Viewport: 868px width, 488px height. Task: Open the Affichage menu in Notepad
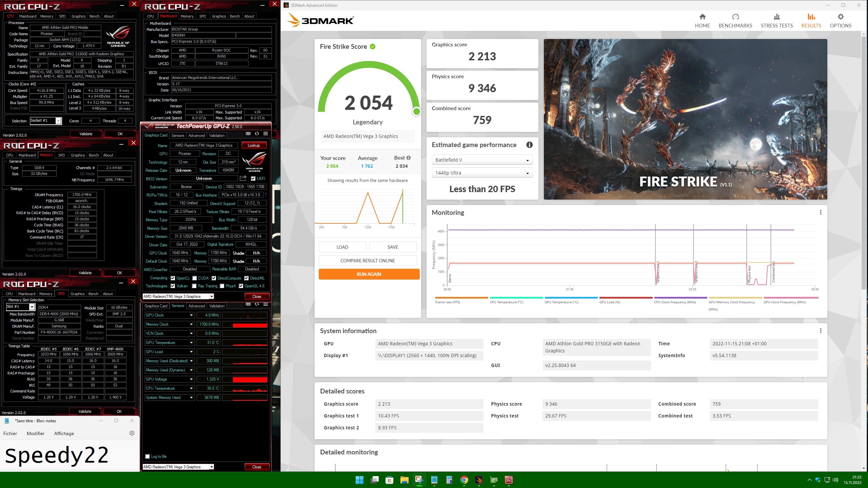64,433
